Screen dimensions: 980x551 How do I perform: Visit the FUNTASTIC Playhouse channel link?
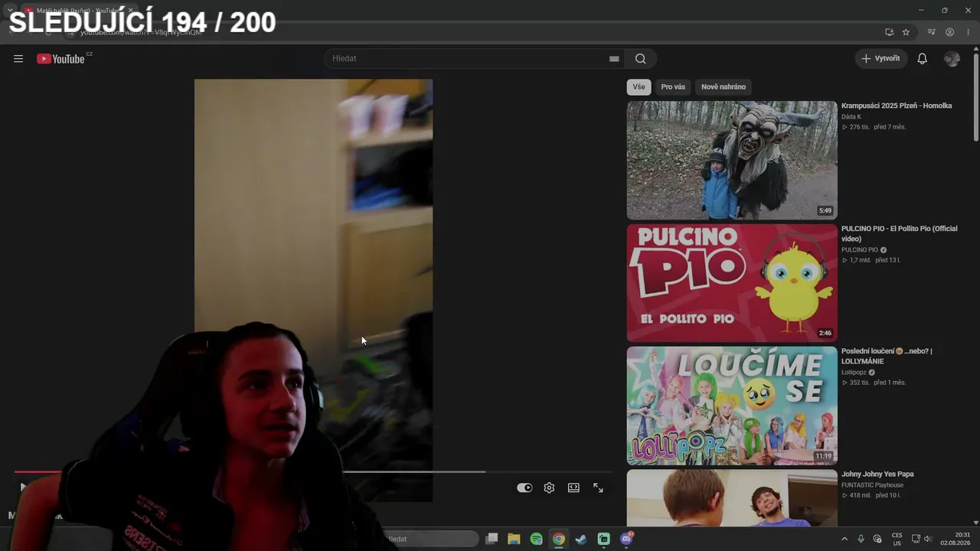tap(872, 485)
